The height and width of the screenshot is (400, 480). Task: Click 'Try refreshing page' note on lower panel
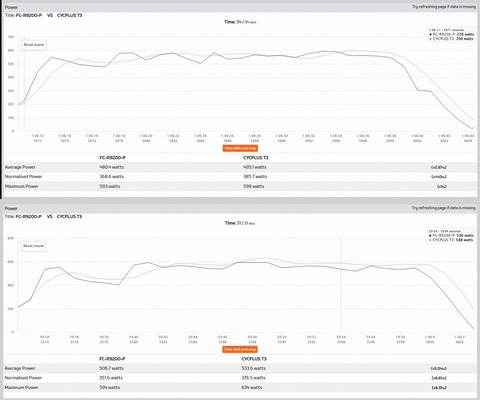point(444,208)
